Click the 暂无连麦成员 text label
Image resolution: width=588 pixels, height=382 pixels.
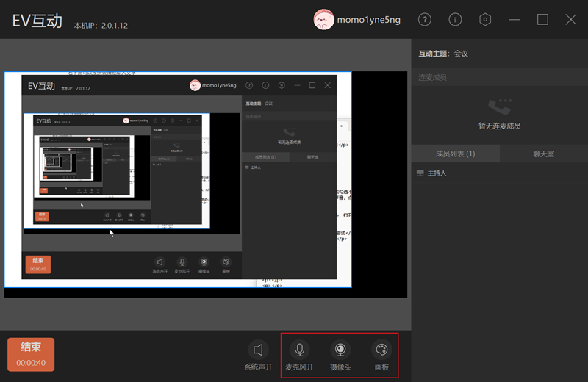500,126
